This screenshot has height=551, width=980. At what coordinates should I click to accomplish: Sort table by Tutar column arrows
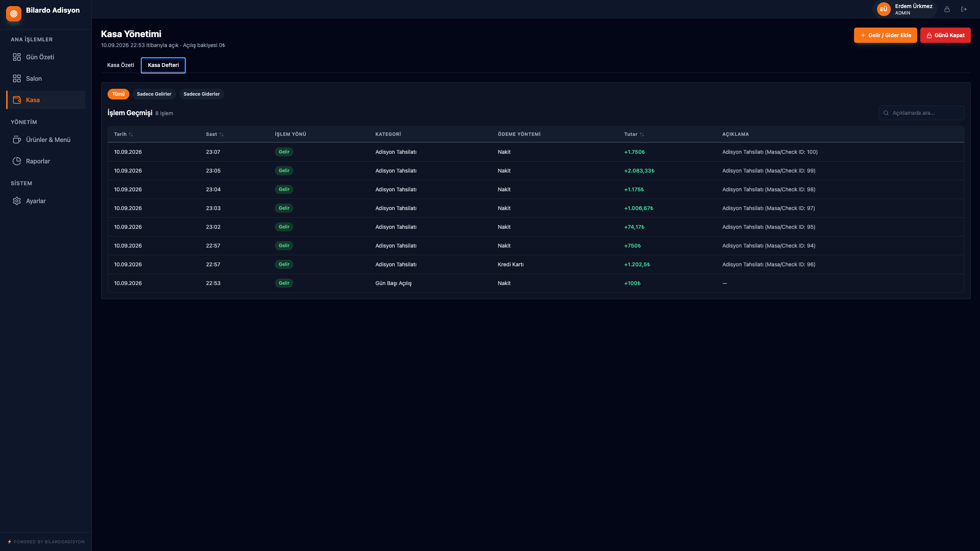click(x=642, y=134)
